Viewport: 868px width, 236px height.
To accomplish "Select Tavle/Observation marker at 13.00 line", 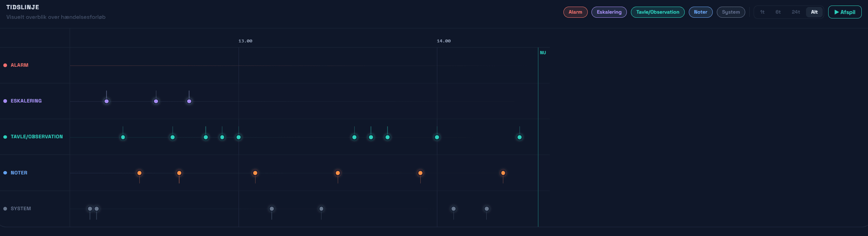I will pyautogui.click(x=239, y=137).
